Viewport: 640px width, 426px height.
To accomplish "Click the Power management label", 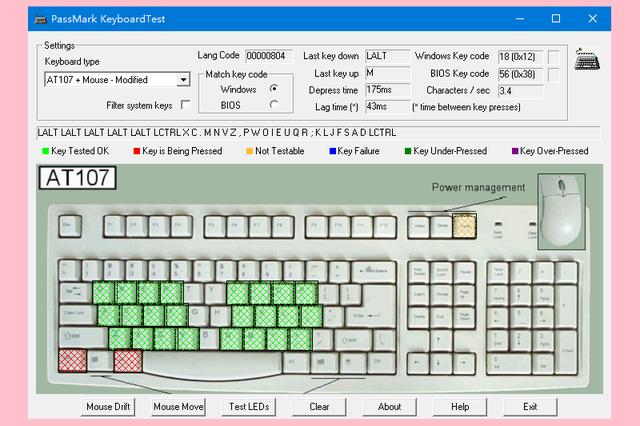I will [478, 187].
